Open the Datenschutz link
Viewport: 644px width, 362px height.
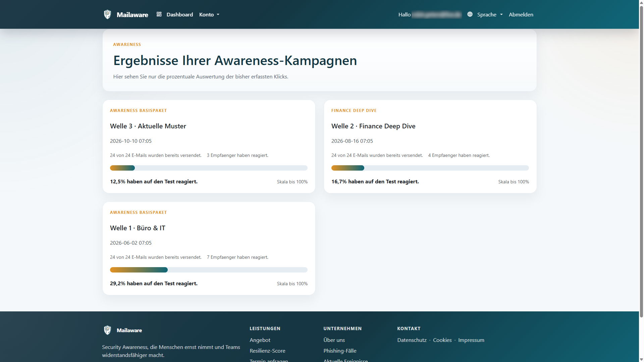(412, 340)
